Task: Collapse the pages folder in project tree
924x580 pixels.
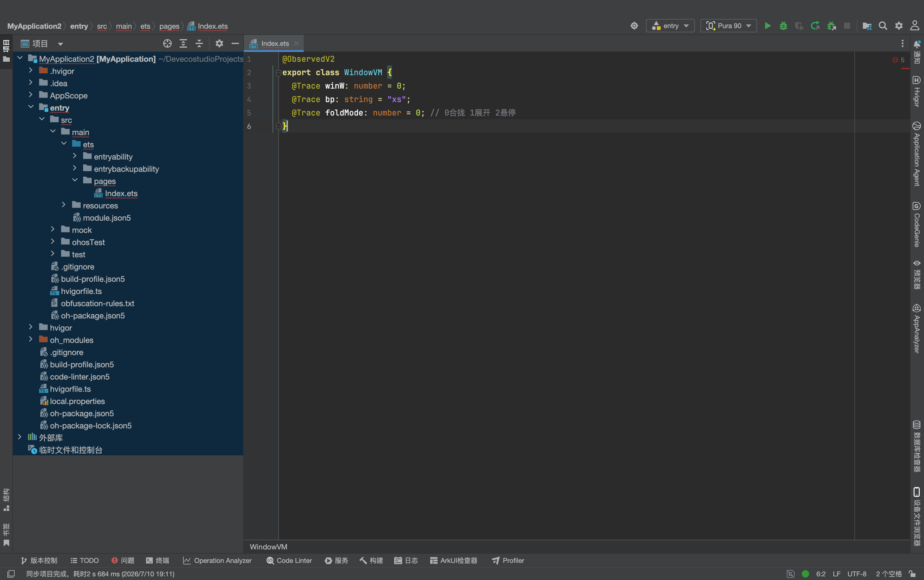Action: tap(75, 181)
